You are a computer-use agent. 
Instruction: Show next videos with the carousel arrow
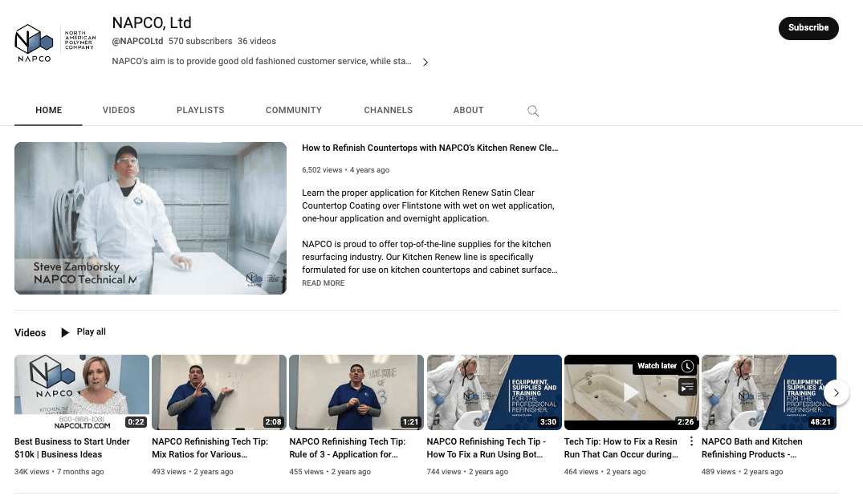coord(836,392)
